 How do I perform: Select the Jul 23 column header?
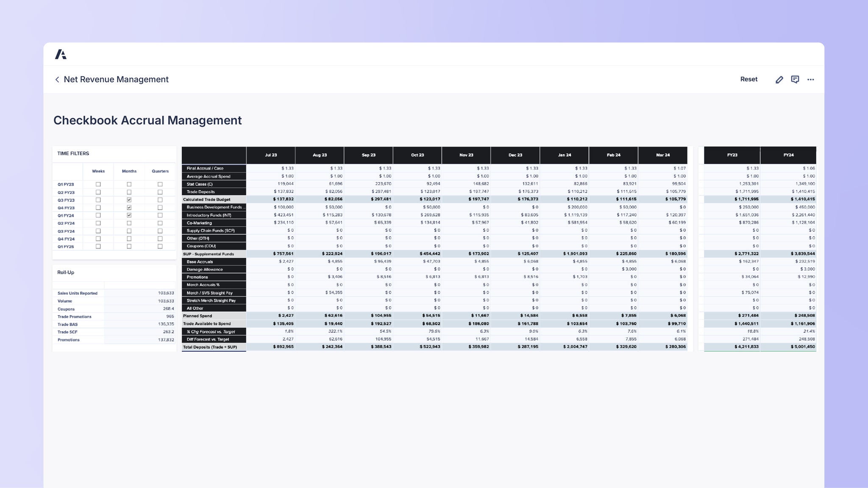coord(270,155)
